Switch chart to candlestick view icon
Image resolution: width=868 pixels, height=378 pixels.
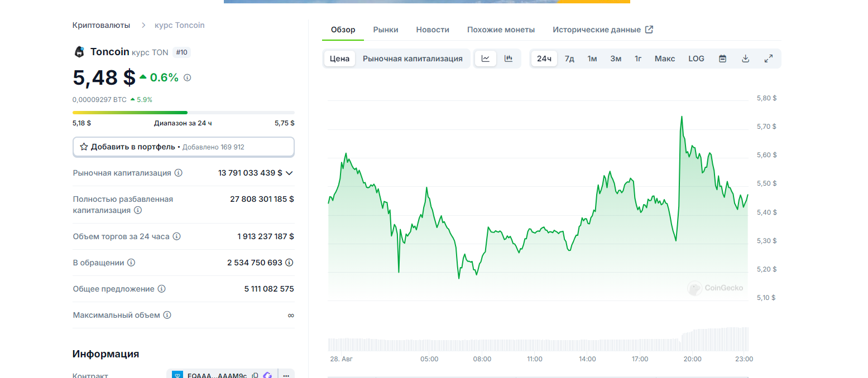click(x=509, y=59)
